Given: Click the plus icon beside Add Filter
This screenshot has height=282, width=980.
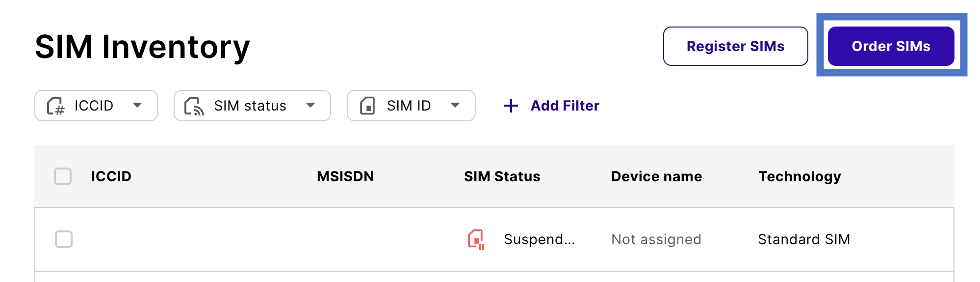Looking at the screenshot, I should pos(511,106).
